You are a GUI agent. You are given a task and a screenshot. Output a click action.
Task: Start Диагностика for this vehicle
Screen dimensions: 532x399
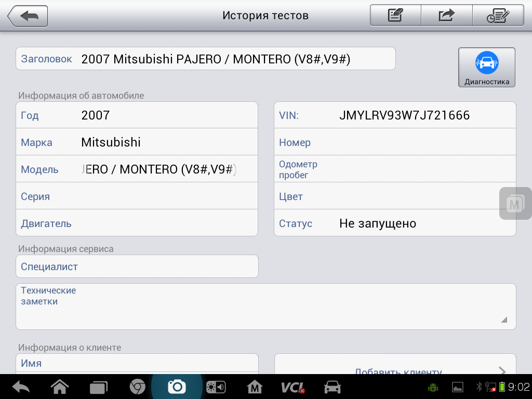tap(486, 67)
